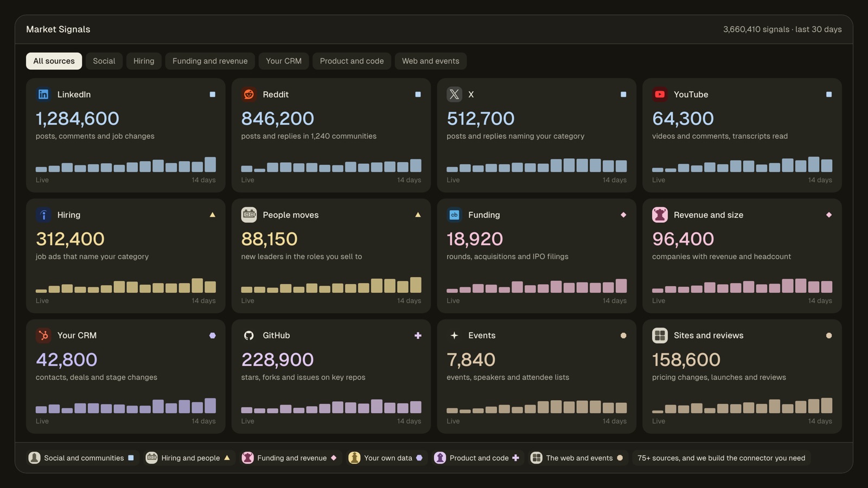
Task: Open the Funding and revenue tab
Action: [x=210, y=61]
